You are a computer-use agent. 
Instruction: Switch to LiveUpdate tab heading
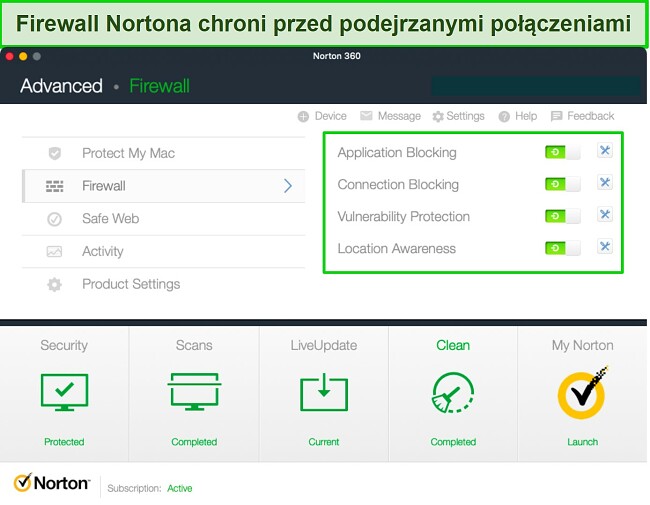(324, 345)
